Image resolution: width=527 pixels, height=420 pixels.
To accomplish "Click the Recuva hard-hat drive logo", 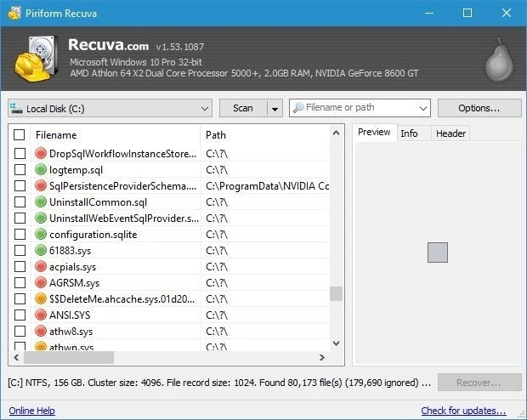I will point(36,58).
